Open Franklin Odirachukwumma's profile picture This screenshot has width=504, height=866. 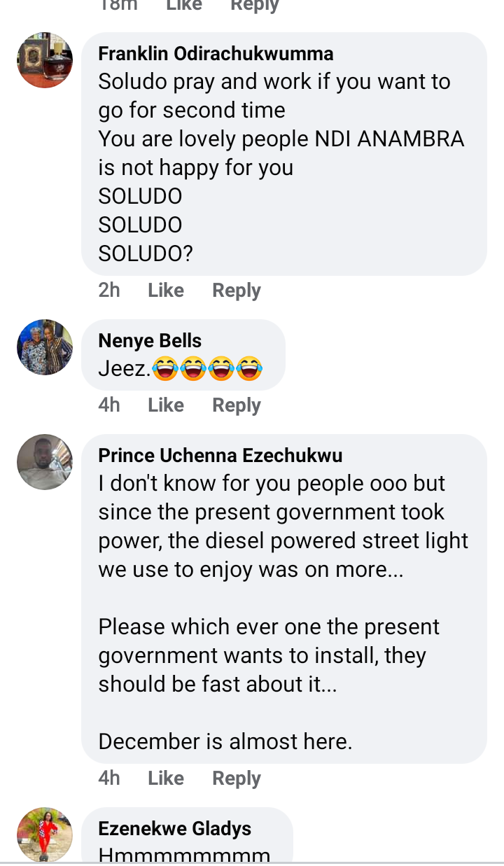point(45,60)
